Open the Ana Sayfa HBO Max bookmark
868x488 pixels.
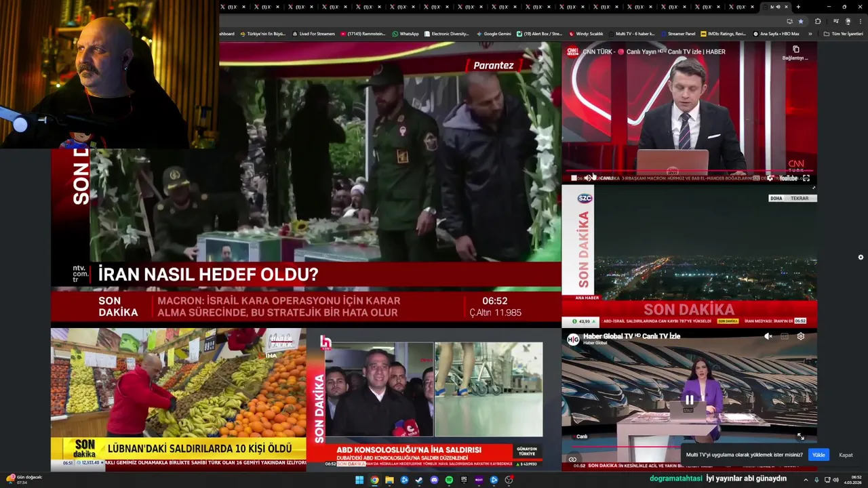(x=776, y=33)
